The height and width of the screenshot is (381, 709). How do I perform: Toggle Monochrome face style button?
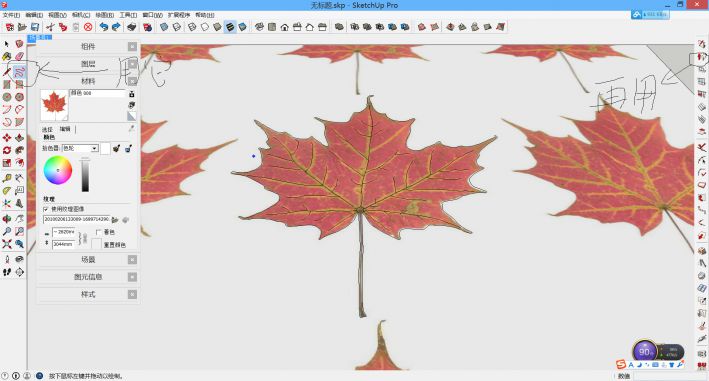click(x=243, y=27)
